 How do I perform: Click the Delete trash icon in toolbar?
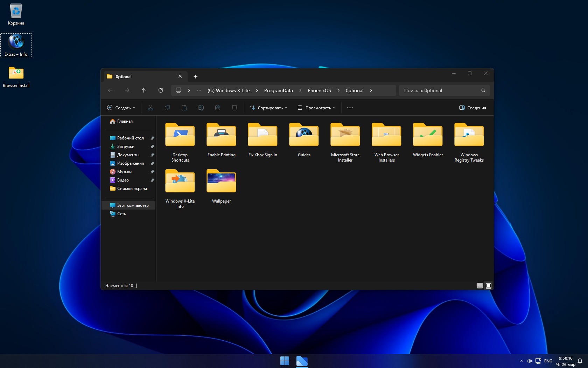click(234, 108)
